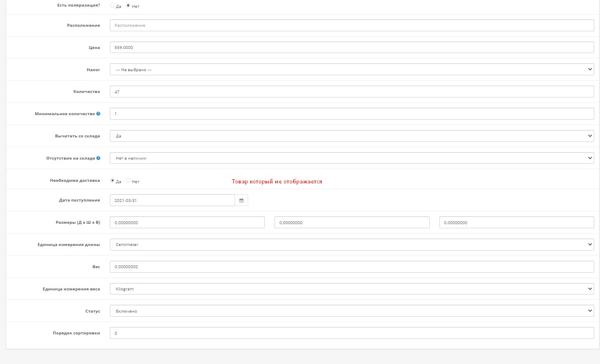Viewport: 600px width, 364px height.
Task: Click the width (Ш) dimension field
Action: pyautogui.click(x=352, y=223)
